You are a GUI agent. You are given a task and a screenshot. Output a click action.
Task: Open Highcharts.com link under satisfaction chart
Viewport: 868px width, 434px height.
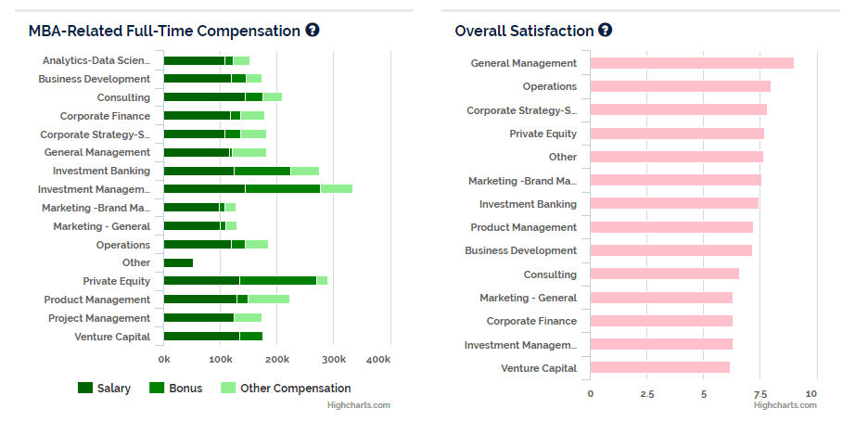(x=785, y=405)
